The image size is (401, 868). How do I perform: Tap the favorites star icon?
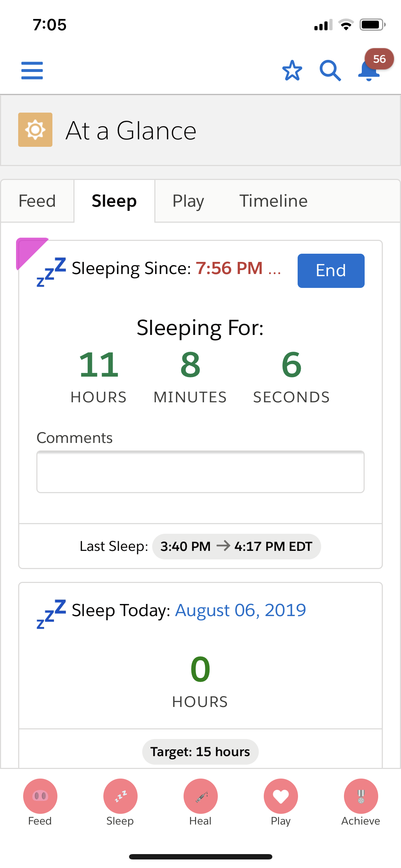[x=292, y=70]
